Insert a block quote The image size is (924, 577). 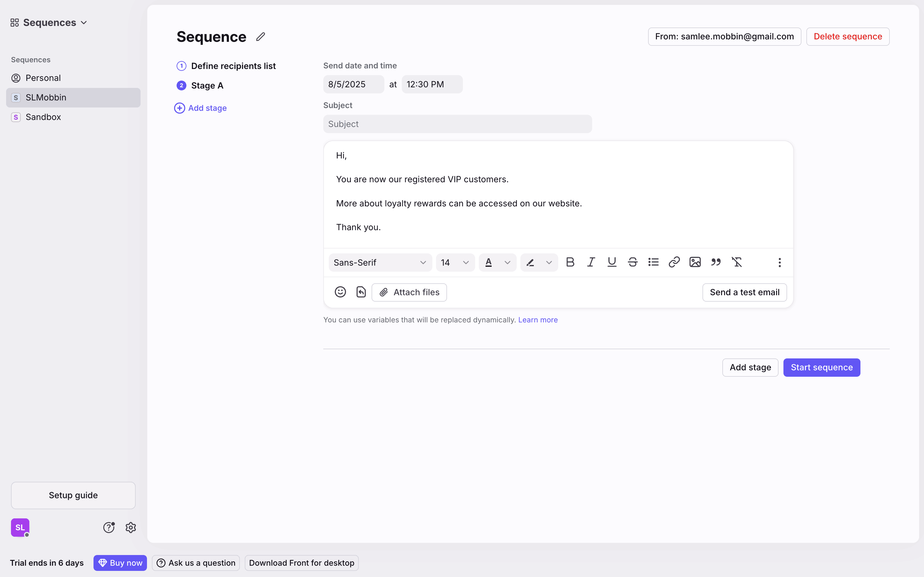point(716,262)
